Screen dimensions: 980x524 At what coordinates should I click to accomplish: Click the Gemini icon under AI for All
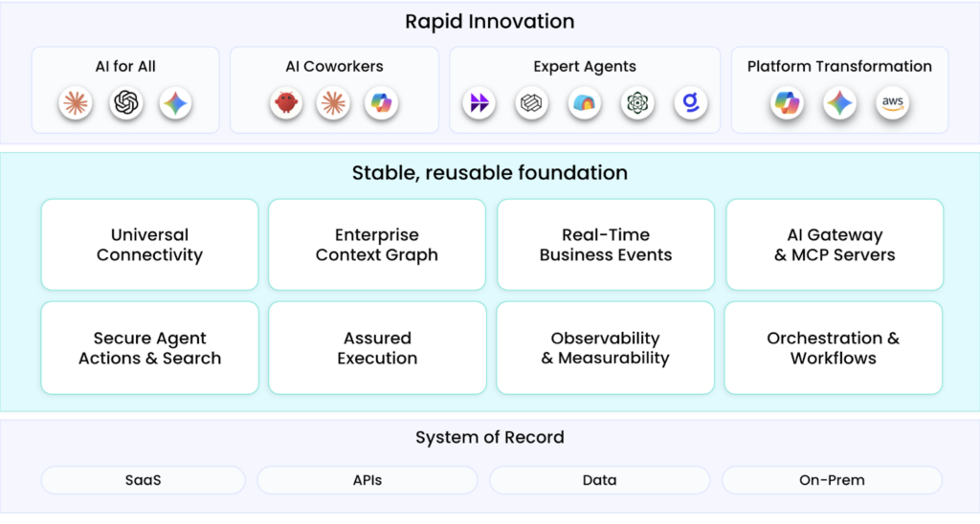click(175, 103)
